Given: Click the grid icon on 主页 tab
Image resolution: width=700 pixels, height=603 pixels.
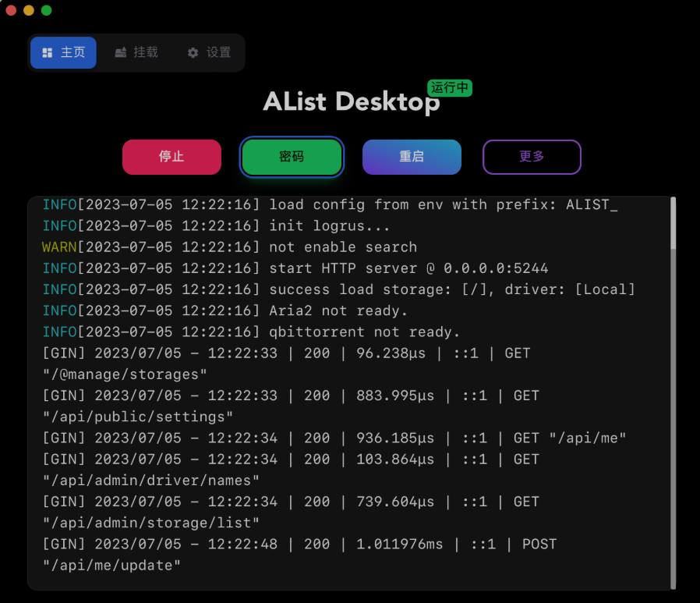Looking at the screenshot, I should click(x=48, y=53).
